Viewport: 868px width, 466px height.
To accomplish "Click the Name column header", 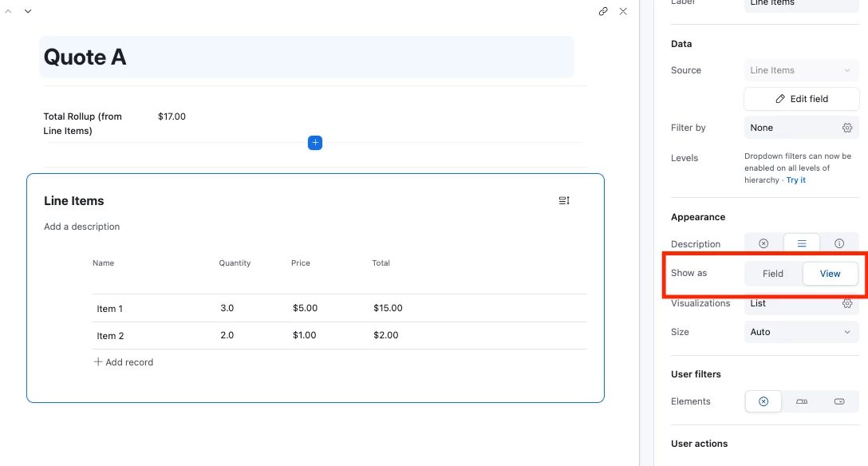I will (103, 263).
